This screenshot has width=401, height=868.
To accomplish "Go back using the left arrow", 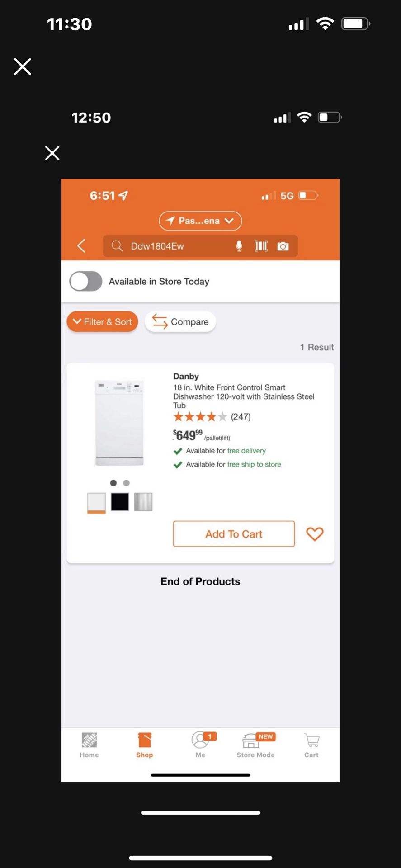I will 81,246.
